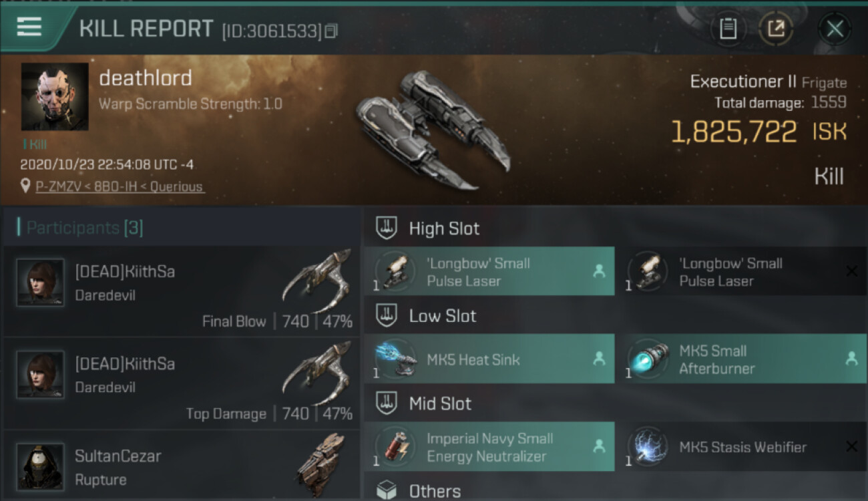Open the hamburger menu

tap(29, 27)
